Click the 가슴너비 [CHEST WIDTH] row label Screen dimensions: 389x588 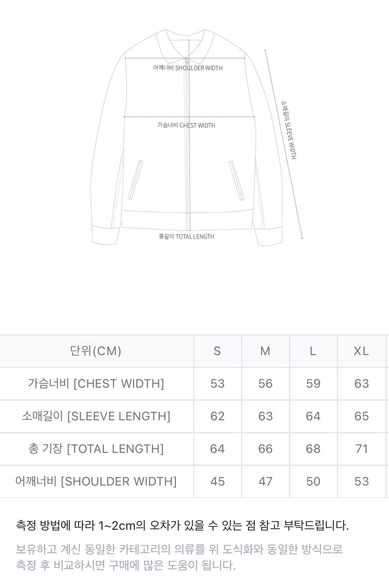tap(96, 383)
